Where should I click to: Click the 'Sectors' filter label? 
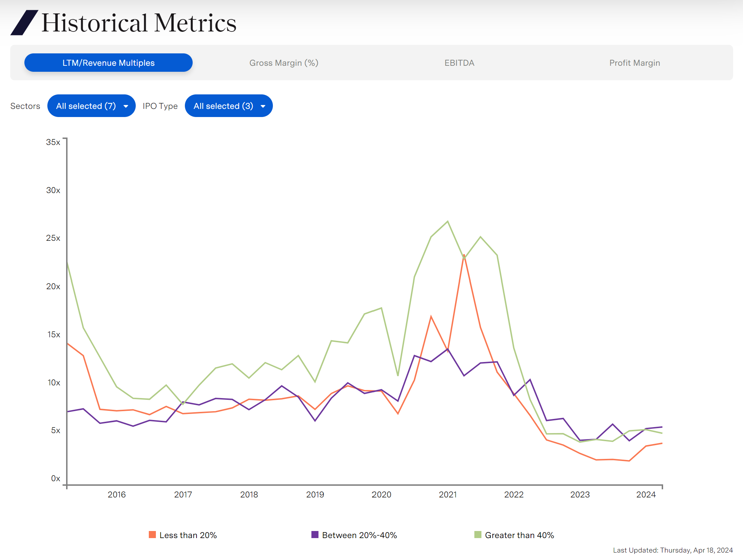click(25, 106)
